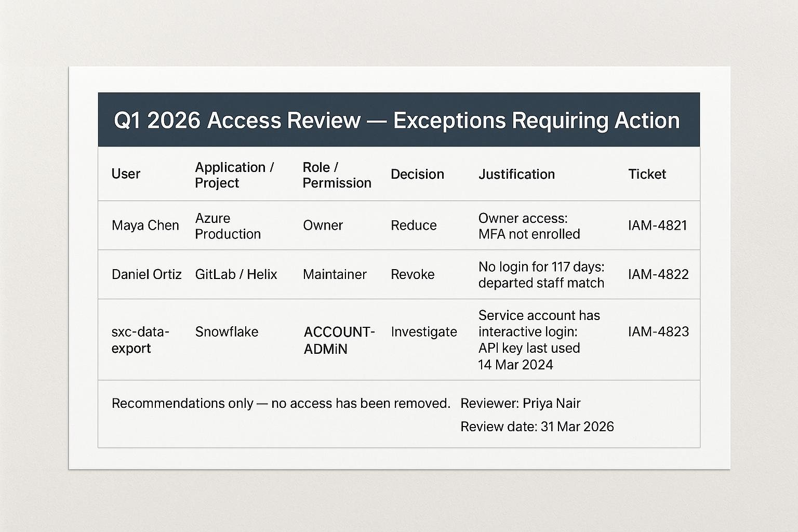Select the "Review date: 31 Mar 2026" line

(x=537, y=427)
